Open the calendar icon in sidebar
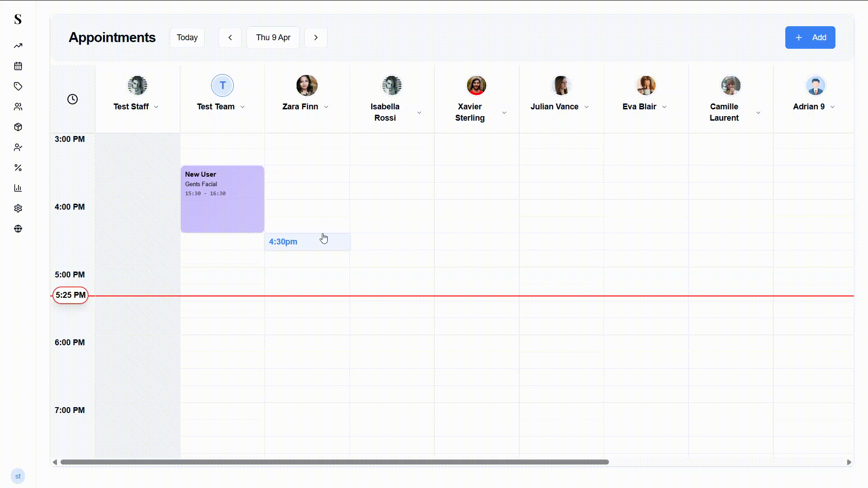This screenshot has width=868, height=488. point(18,66)
